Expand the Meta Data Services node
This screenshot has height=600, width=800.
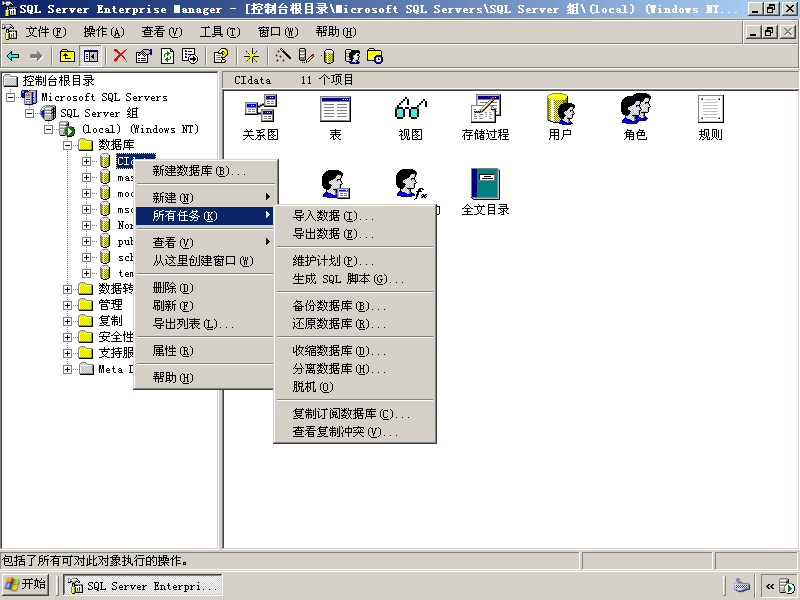[x=67, y=369]
